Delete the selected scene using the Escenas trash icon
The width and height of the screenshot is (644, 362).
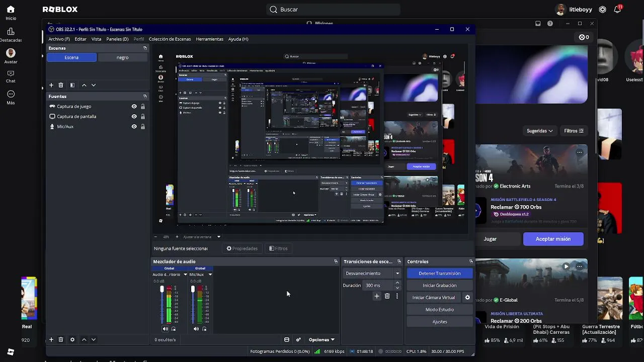61,85
